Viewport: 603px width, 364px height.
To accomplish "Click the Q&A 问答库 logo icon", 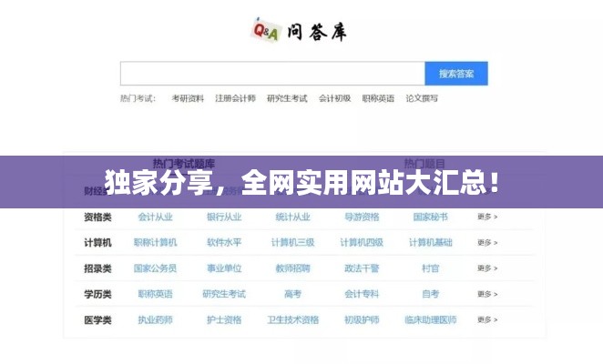I will tap(265, 31).
